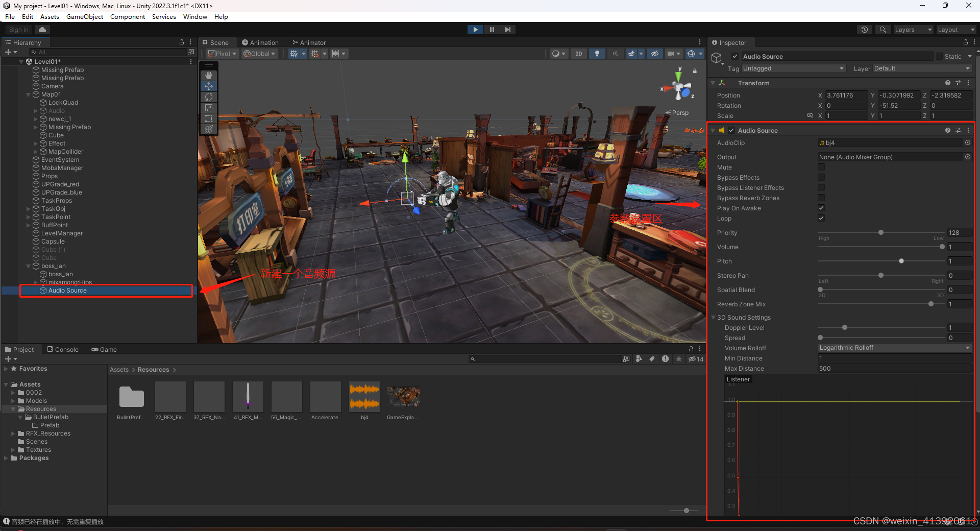Open the GameObject menu
Image resolution: width=980 pixels, height=531 pixels.
pyautogui.click(x=85, y=17)
